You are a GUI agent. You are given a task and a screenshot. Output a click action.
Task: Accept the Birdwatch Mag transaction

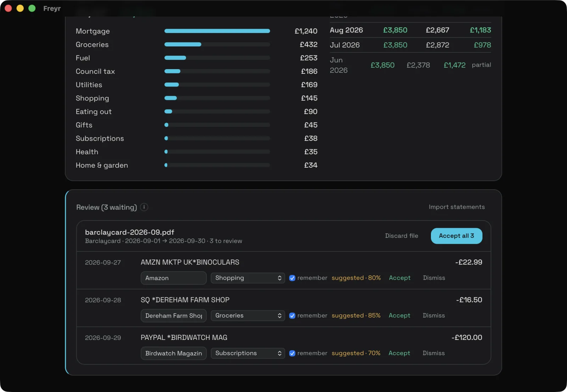tap(399, 353)
